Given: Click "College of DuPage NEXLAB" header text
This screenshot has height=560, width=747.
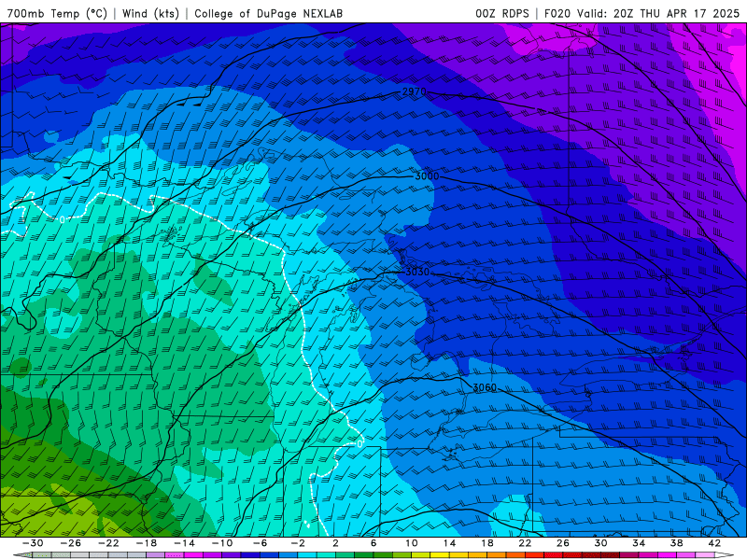Looking at the screenshot, I should coord(268,13).
